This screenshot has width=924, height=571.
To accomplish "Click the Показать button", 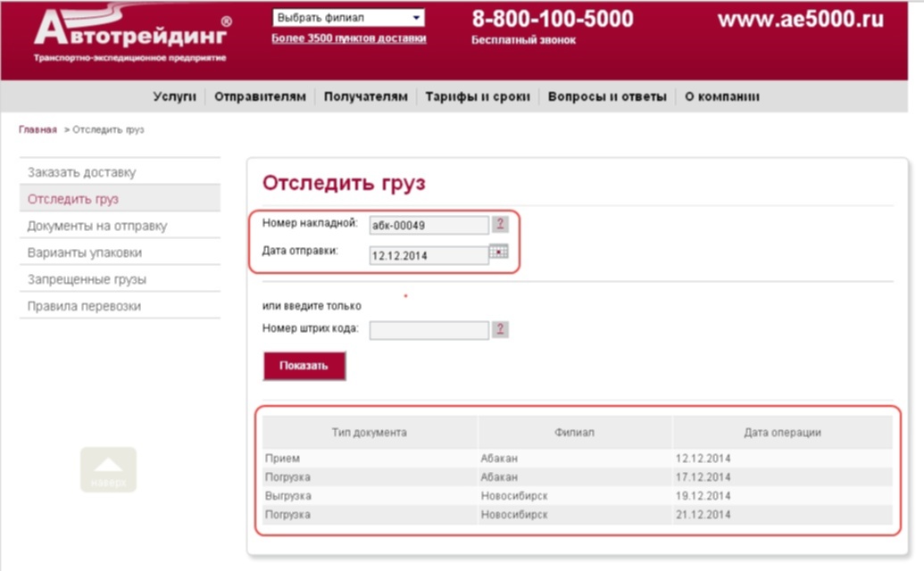I will [x=304, y=366].
